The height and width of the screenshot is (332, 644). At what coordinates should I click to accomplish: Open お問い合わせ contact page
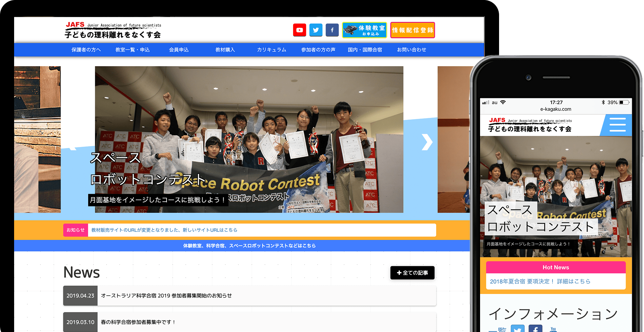click(x=412, y=50)
